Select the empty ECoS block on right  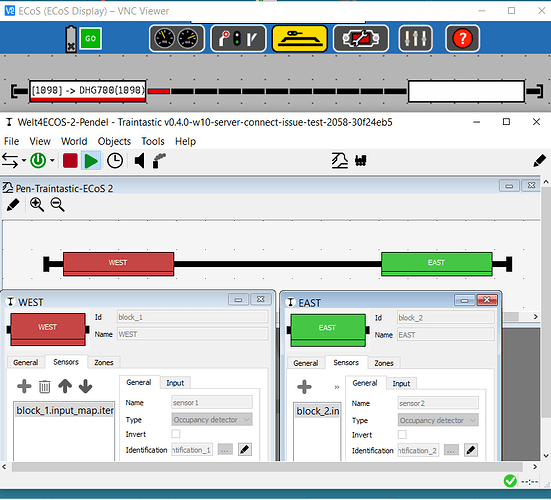pyautogui.click(x=466, y=91)
